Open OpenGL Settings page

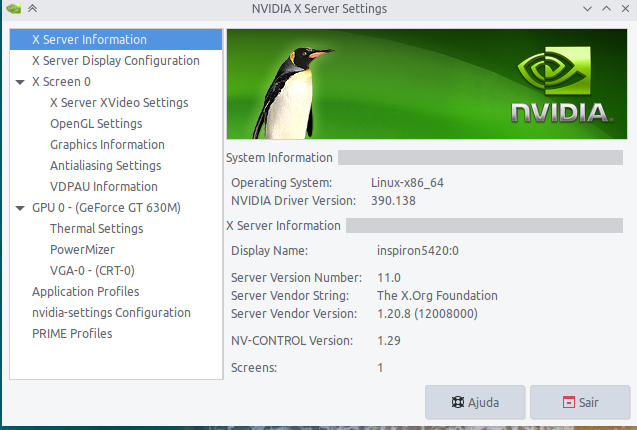tap(116, 124)
